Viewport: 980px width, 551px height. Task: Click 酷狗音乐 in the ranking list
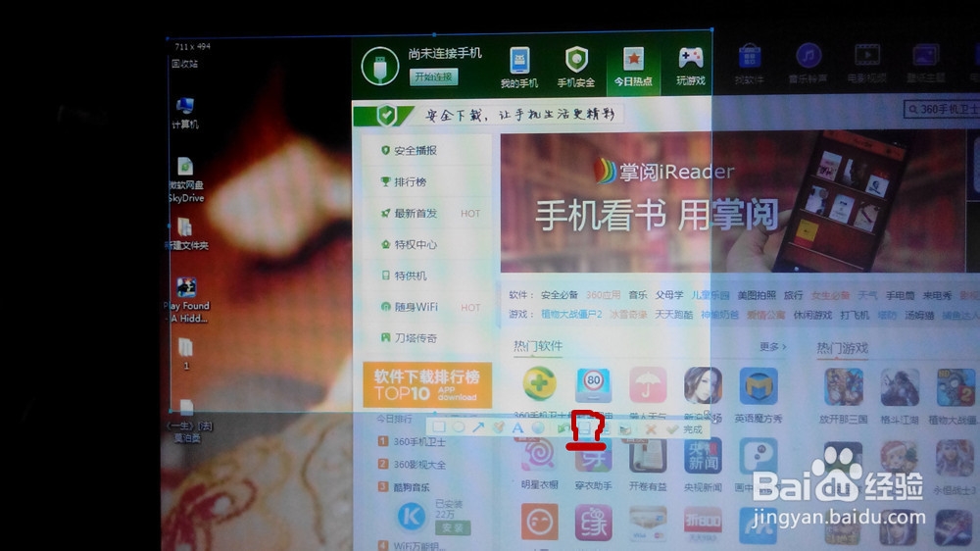(412, 487)
